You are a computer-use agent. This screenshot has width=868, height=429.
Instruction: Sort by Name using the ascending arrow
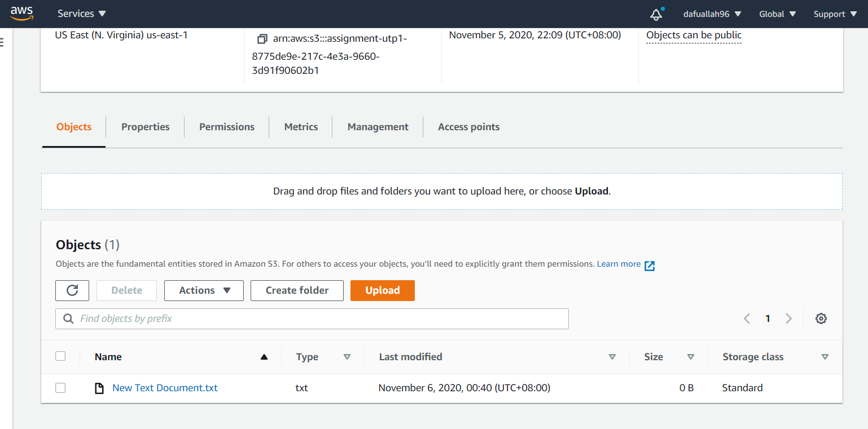(x=264, y=357)
